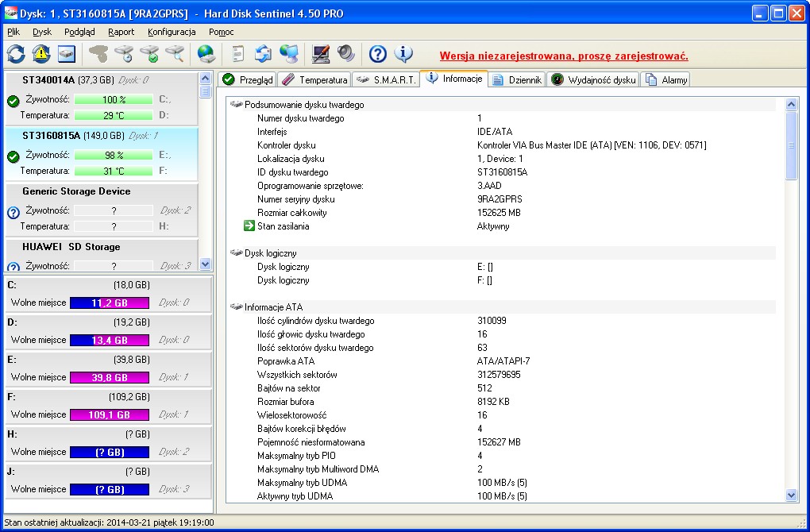The height and width of the screenshot is (532, 810).
Task: Click the globe with disk toolbar icon
Action: [206, 54]
